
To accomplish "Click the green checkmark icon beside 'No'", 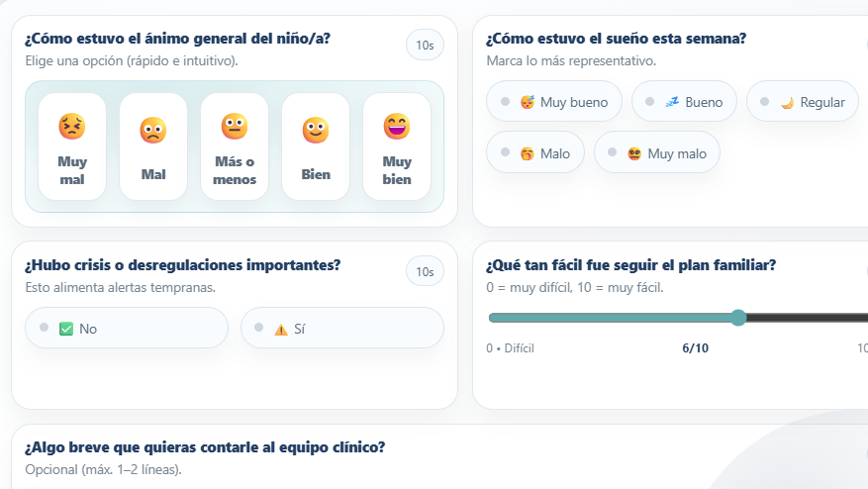I will (66, 329).
